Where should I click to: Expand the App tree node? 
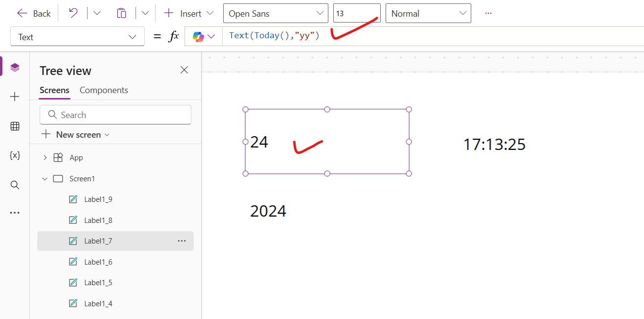pyautogui.click(x=45, y=157)
